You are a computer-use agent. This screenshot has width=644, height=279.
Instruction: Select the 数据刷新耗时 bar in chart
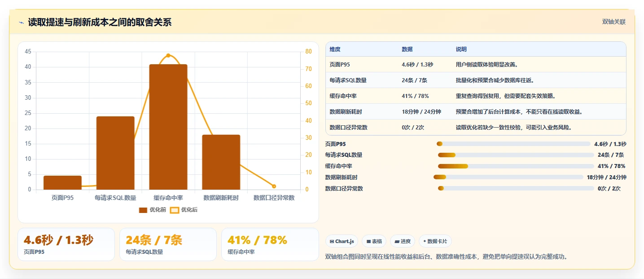[x=221, y=162]
